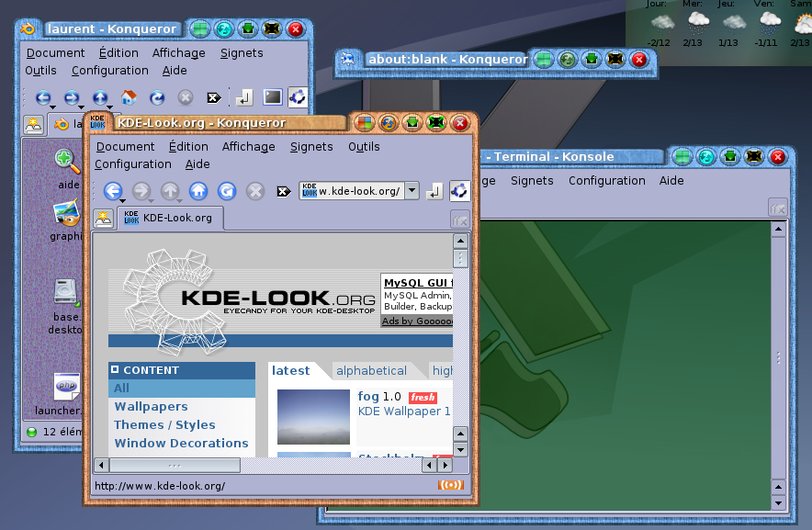The width and height of the screenshot is (812, 530).
Task: Click KDE-LOOK.ORG banner logo
Action: pos(249,300)
